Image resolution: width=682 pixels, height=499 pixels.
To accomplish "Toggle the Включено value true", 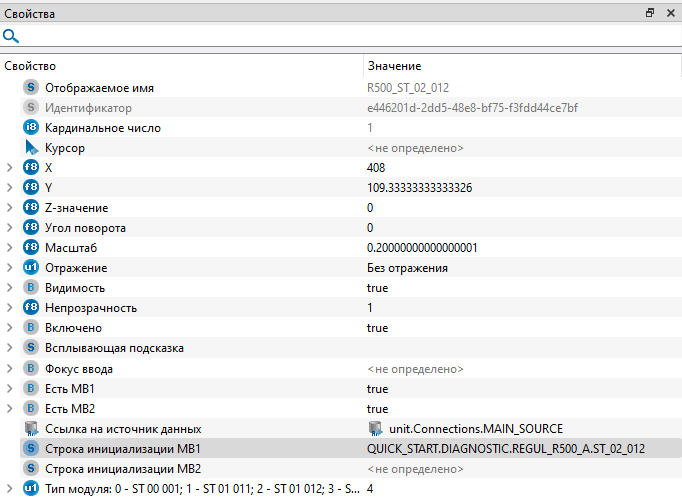I will [377, 328].
